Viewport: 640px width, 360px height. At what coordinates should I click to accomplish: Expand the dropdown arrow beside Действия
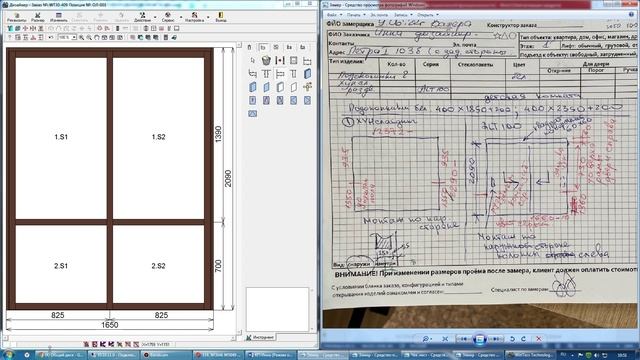[x=155, y=18]
